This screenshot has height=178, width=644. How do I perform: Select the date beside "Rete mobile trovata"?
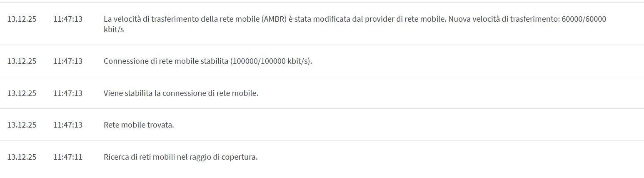(x=22, y=125)
